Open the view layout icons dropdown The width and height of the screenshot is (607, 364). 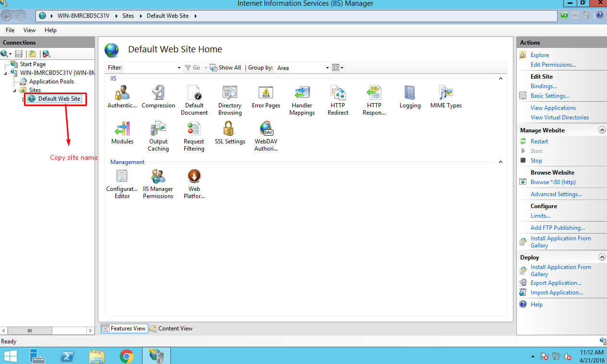click(x=338, y=68)
